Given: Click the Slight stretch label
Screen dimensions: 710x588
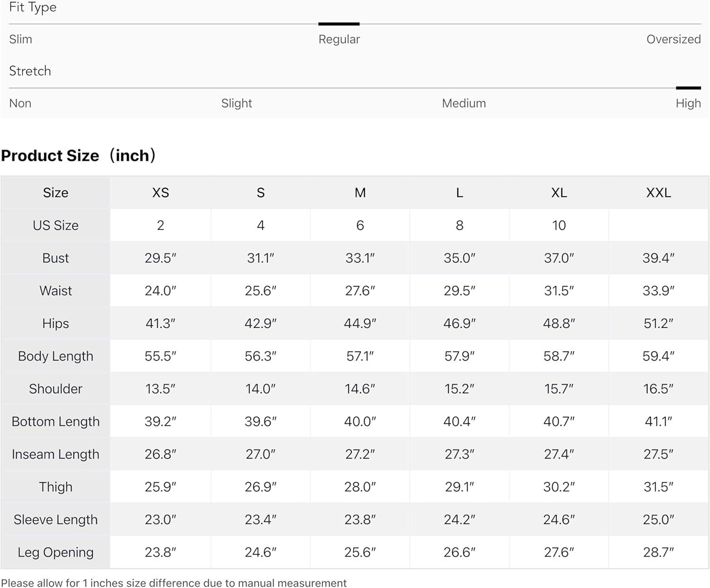Looking at the screenshot, I should 237,103.
